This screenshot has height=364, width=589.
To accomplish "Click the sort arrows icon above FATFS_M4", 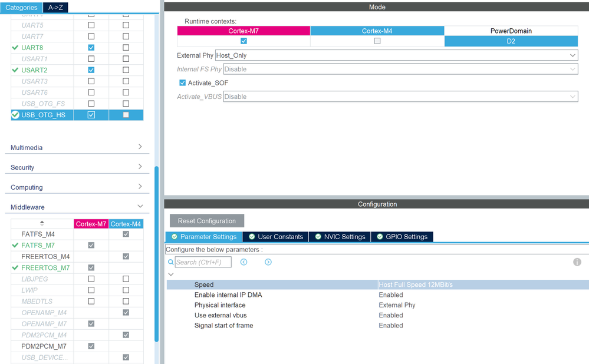I will point(42,223).
